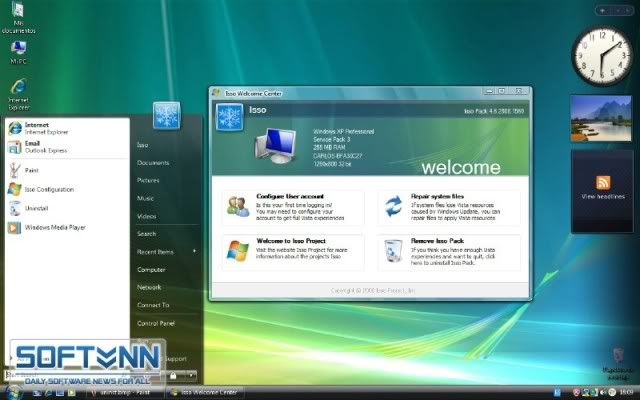Click the taskbar clock showing 18:09
This screenshot has width=640, height=400.
[x=626, y=393]
